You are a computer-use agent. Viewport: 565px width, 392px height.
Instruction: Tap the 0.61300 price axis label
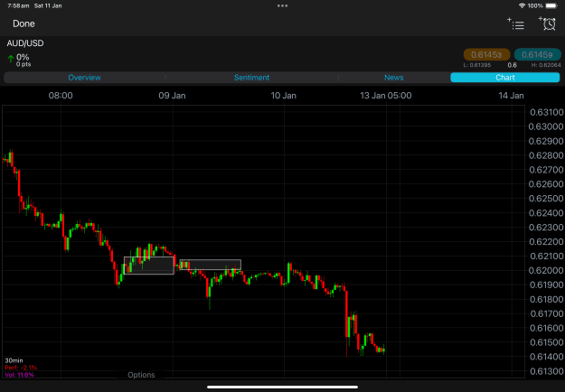[546, 371]
